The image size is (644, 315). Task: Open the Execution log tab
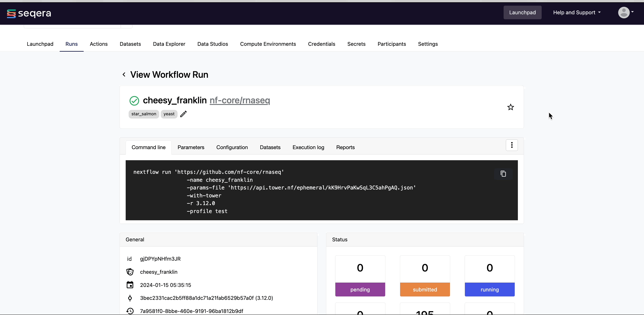point(308,147)
